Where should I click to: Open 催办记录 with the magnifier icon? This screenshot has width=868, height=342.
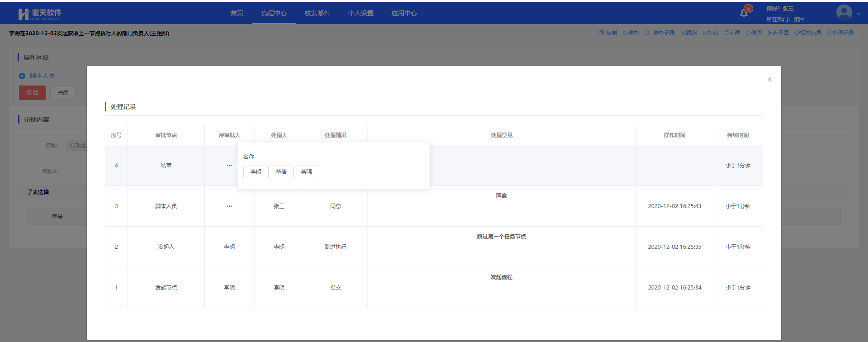click(x=647, y=33)
